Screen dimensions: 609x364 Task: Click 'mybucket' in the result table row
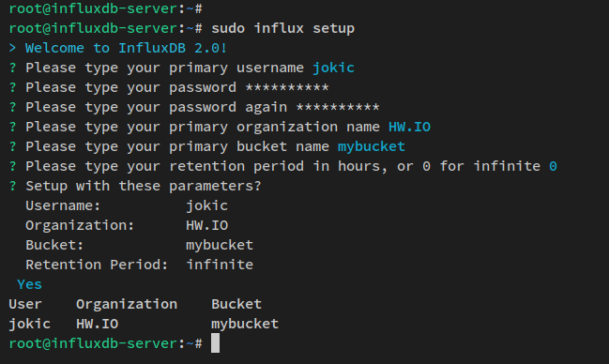click(x=245, y=324)
